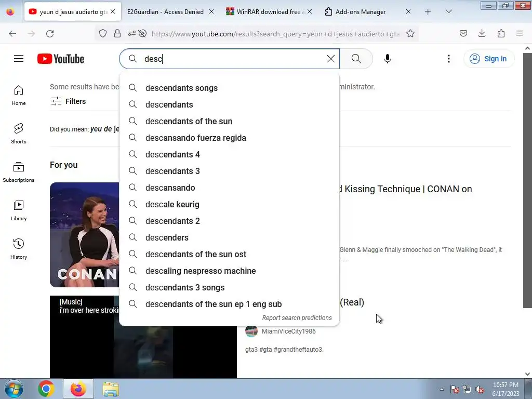The height and width of the screenshot is (399, 532).
Task: Launch Chrome from taskbar
Action: tap(46, 389)
